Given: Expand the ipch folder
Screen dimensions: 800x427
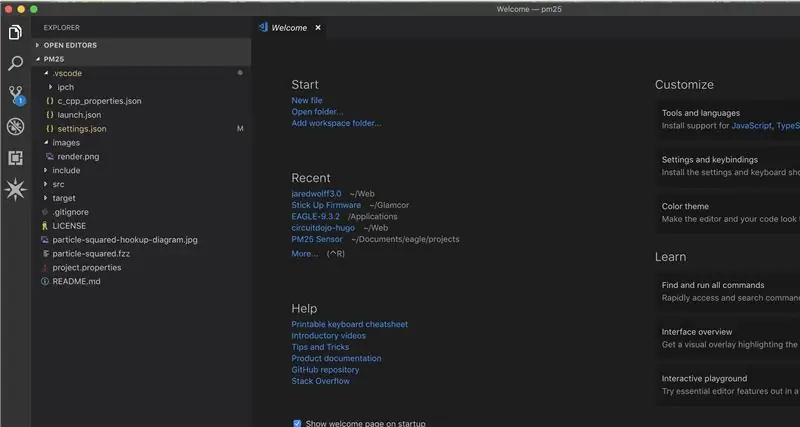Looking at the screenshot, I should click(141, 87).
